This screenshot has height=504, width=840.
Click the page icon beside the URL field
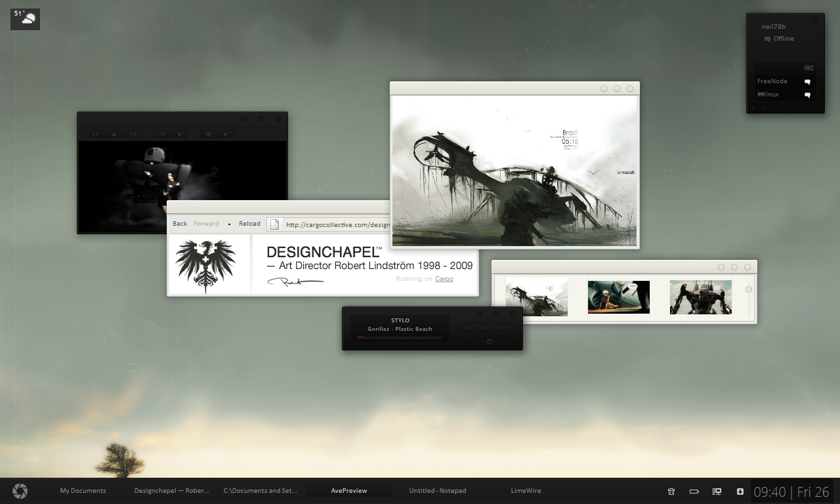275,224
